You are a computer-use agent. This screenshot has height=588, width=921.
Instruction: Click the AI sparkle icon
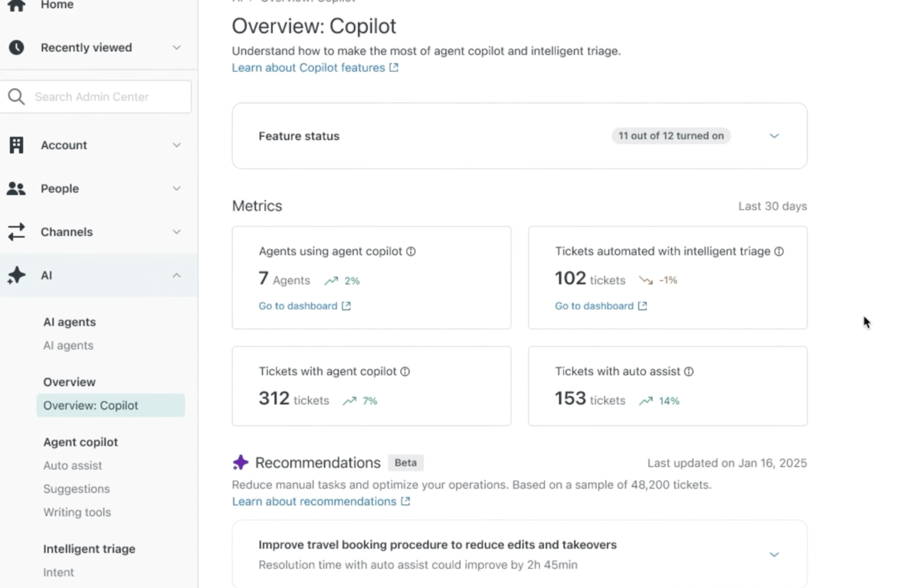16,276
